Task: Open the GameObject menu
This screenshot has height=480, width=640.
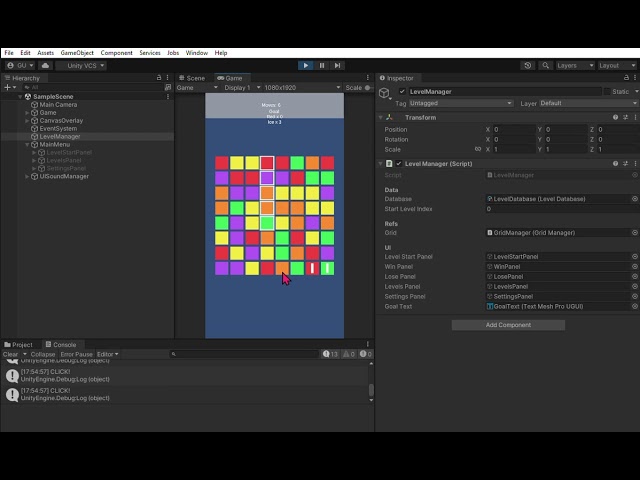Action: click(x=77, y=53)
